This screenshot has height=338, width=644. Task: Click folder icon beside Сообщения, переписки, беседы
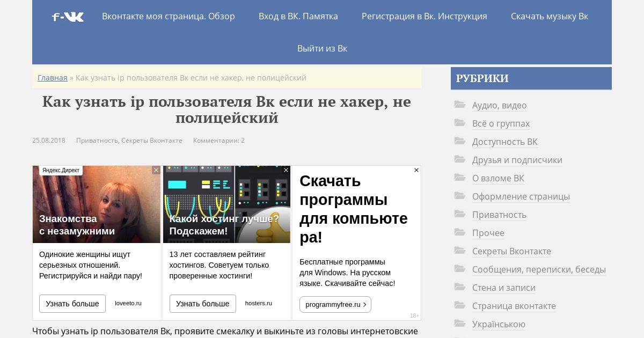click(x=460, y=269)
